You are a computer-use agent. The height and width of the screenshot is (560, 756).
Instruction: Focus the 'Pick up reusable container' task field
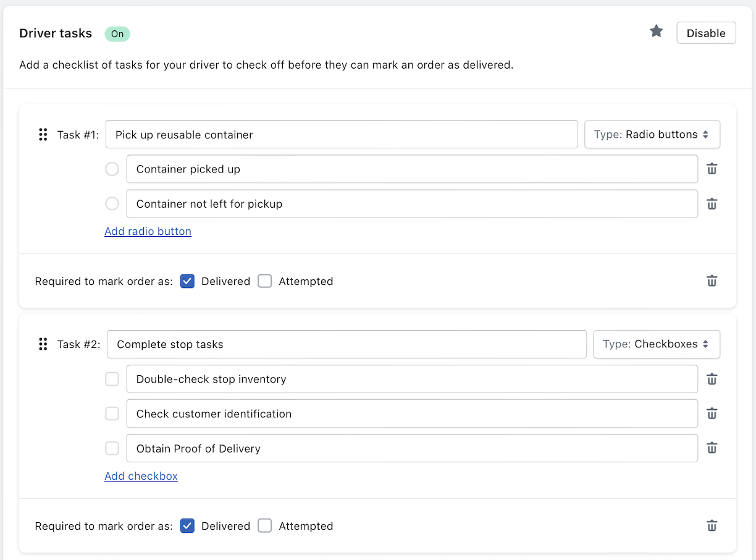click(x=342, y=134)
